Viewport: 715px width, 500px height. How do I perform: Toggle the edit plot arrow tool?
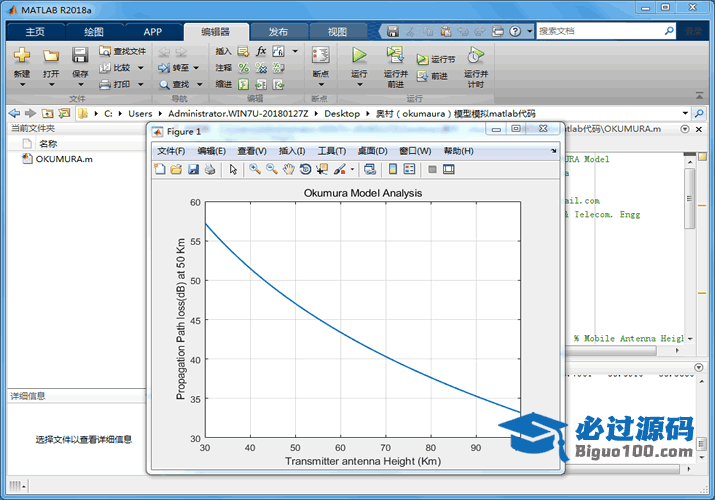point(233,170)
